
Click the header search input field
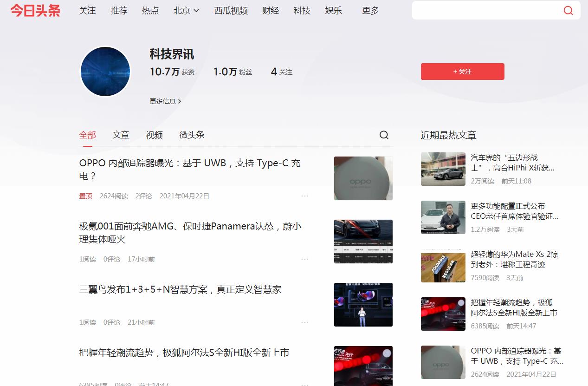point(487,10)
